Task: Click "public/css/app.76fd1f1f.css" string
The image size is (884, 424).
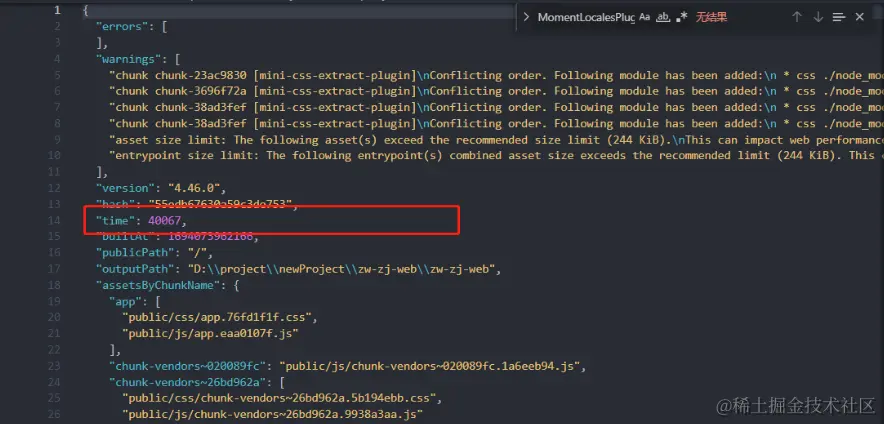Action: pos(216,317)
